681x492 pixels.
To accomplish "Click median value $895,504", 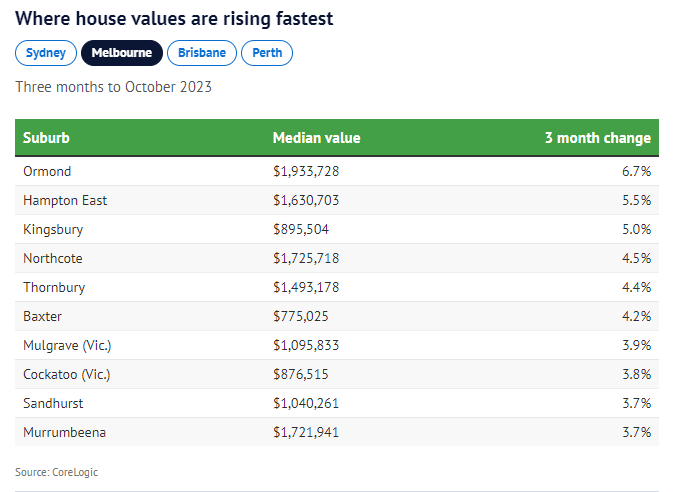I will tap(301, 229).
